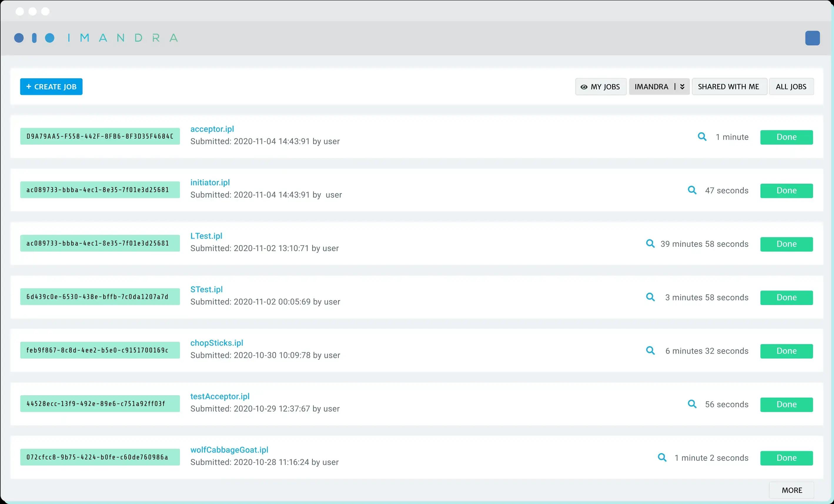Click the + CREATE JOB button
The width and height of the screenshot is (834, 504).
[51, 86]
